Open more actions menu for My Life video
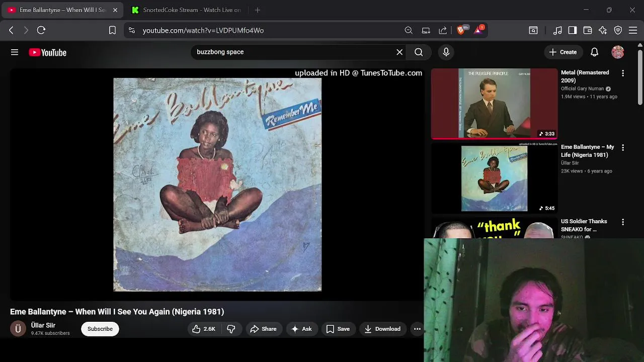 [x=623, y=148]
